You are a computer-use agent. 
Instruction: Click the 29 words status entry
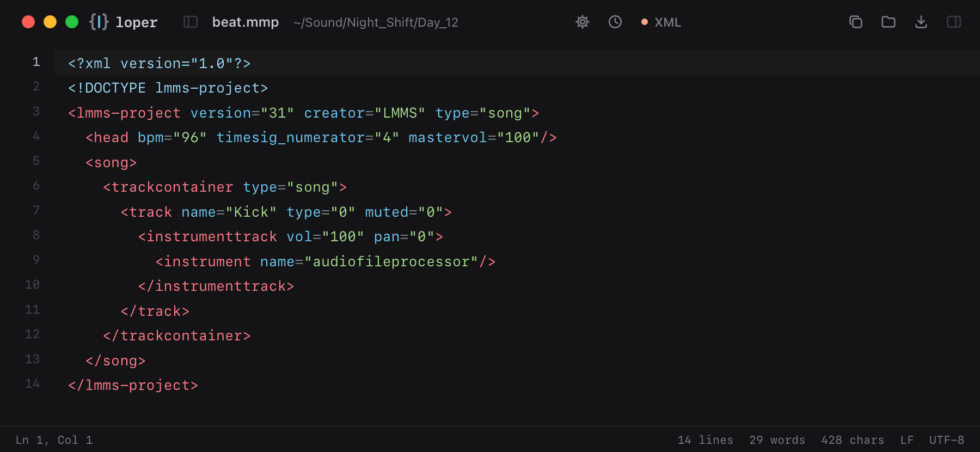click(x=777, y=440)
